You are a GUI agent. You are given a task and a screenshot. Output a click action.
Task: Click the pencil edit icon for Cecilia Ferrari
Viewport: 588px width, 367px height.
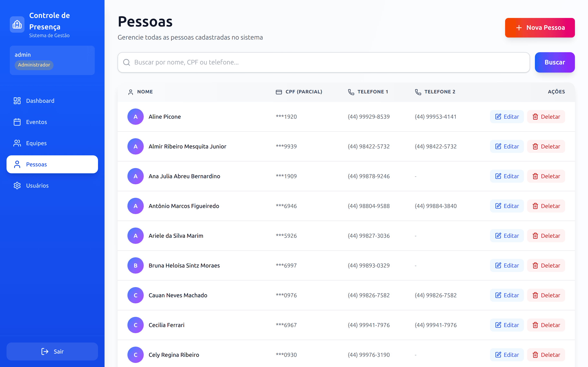pos(498,325)
